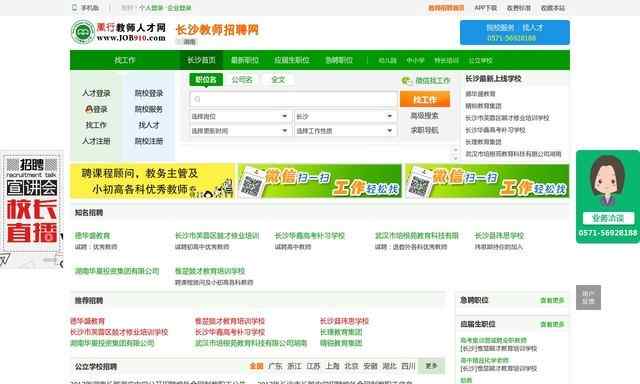640x384 pixels.
Task: Click the 院校注册 link
Action: [x=149, y=141]
